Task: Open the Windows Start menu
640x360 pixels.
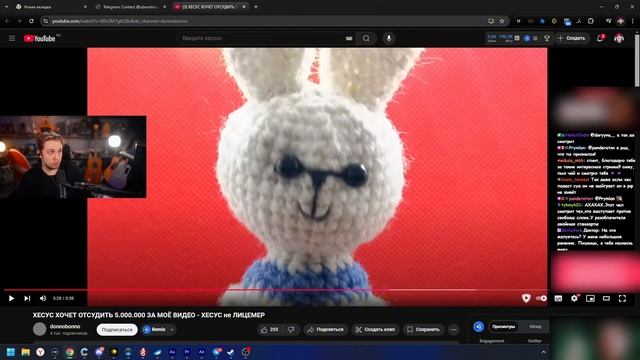Action: point(11,352)
